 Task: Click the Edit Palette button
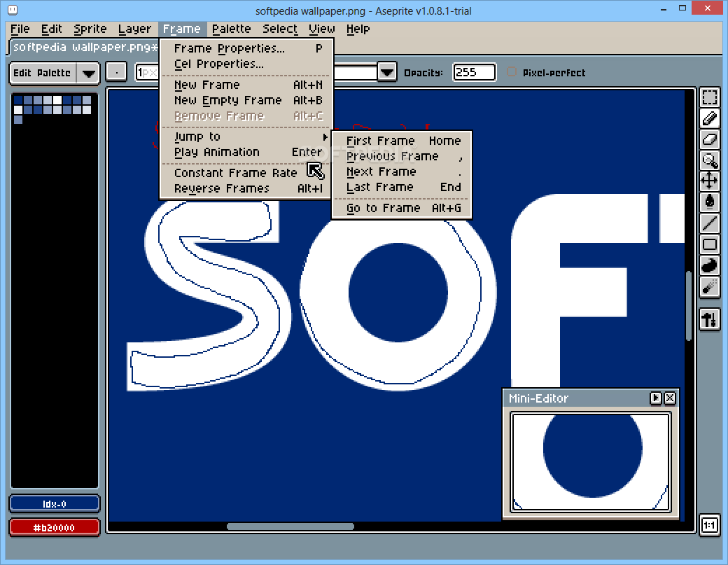42,73
